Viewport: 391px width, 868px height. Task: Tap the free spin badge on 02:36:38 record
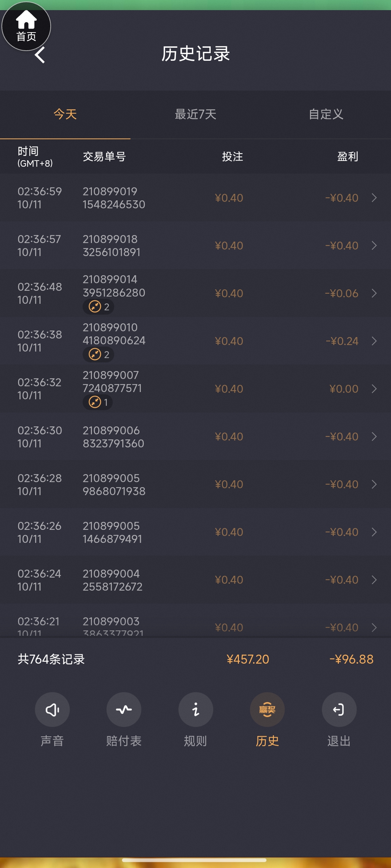98,354
